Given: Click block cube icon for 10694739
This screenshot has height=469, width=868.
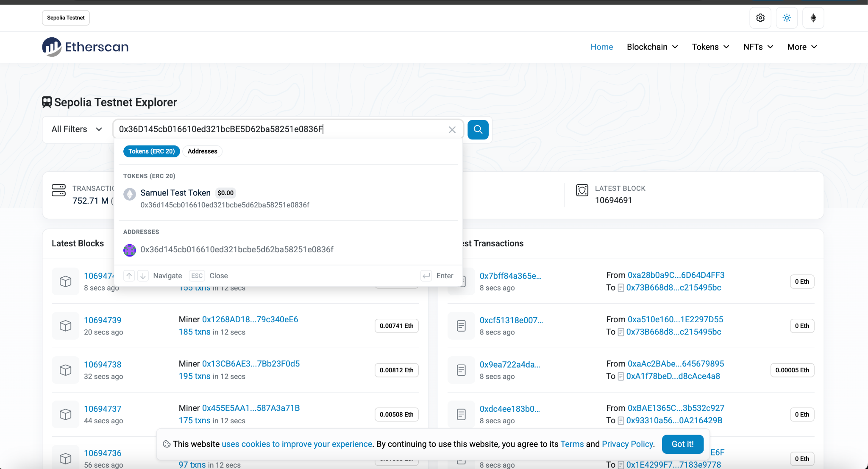Looking at the screenshot, I should (x=65, y=326).
